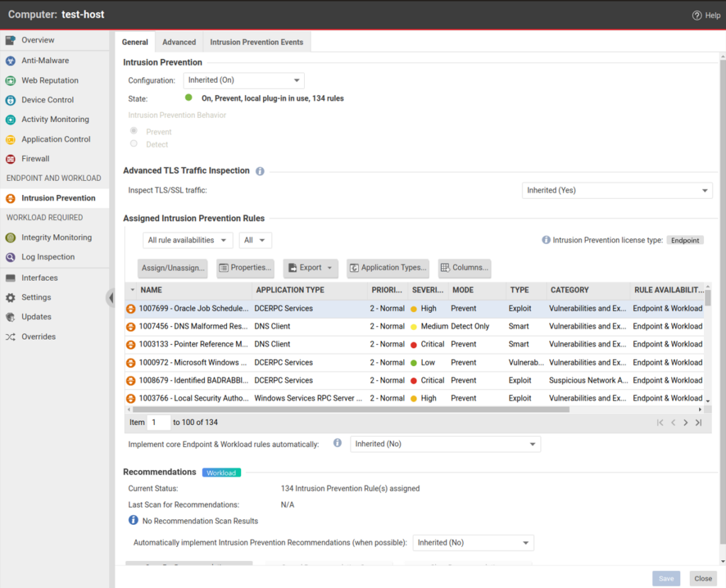Viewport: 726px width, 588px height.
Task: Click the Log Inspection magnifier icon
Action: click(11, 257)
